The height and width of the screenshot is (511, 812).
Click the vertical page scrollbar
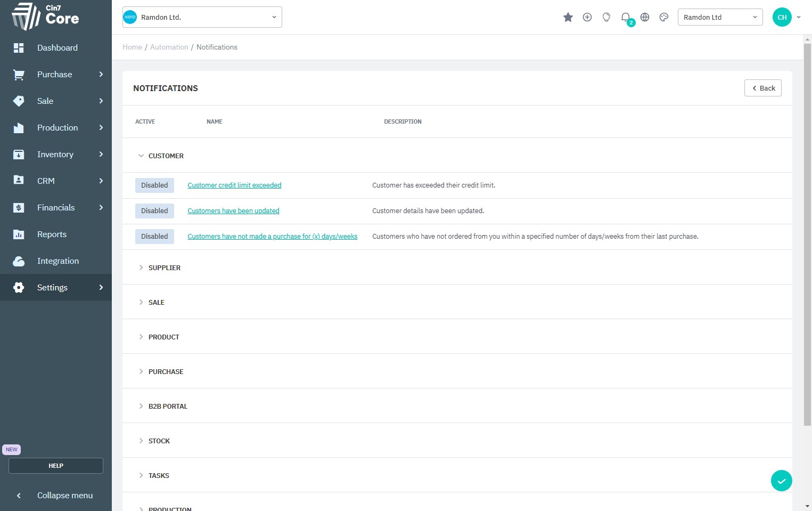[x=807, y=234]
